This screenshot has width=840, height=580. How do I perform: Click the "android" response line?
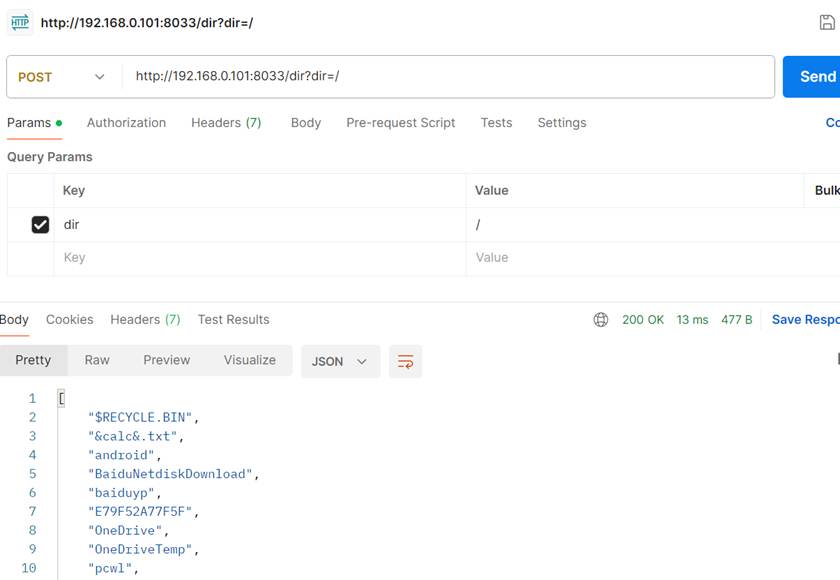(125, 455)
